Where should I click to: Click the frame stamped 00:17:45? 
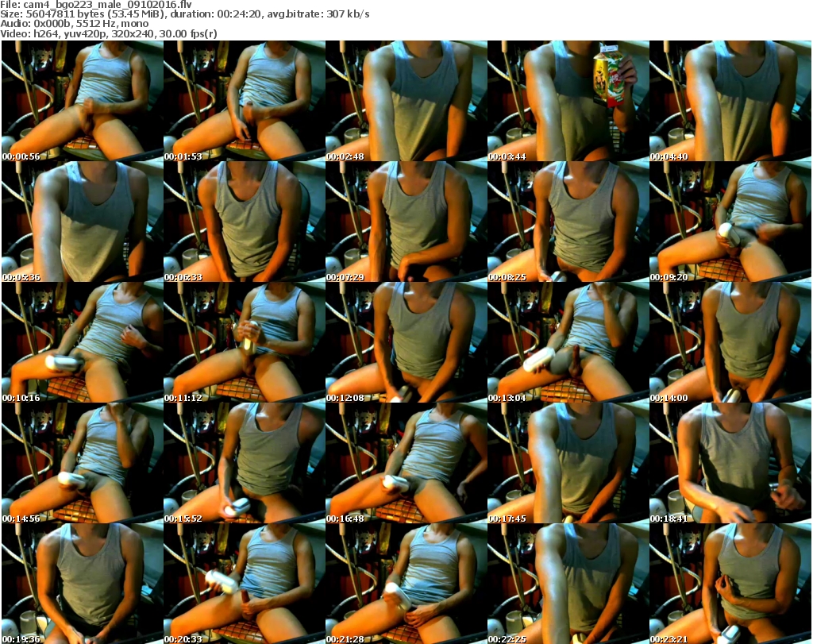point(568,463)
